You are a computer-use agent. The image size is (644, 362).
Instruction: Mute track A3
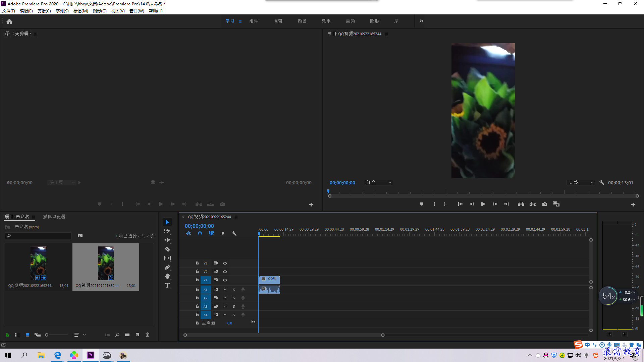(x=225, y=306)
